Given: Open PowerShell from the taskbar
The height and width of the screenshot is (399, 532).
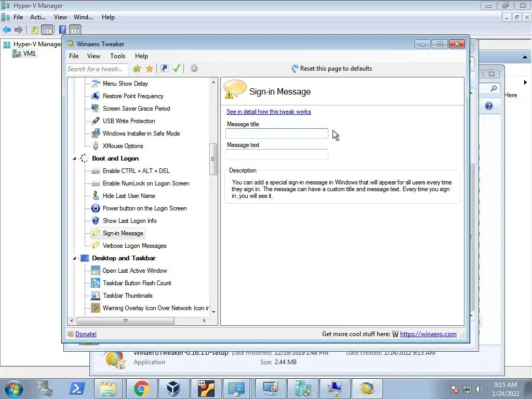Looking at the screenshot, I should coord(77,388).
